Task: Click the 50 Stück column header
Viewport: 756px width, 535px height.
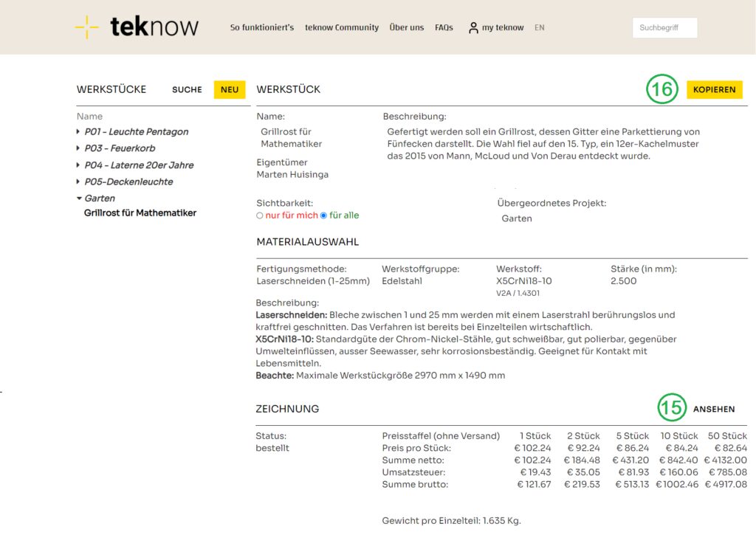Action: (727, 435)
